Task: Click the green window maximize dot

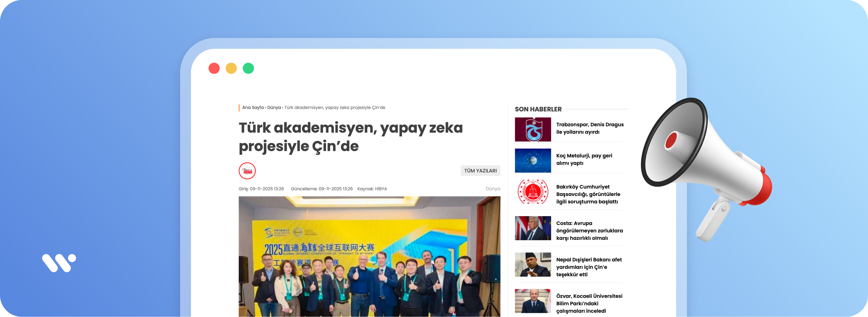Action: pyautogui.click(x=248, y=68)
